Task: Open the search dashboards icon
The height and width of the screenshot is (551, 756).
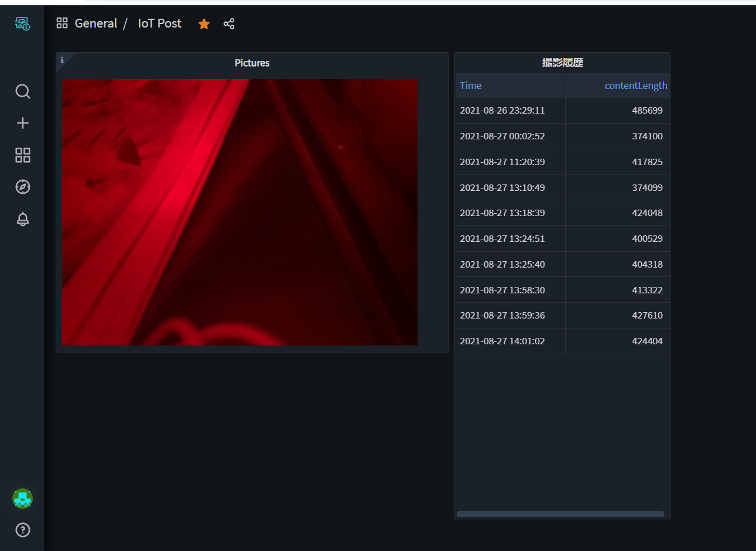Action: click(22, 91)
